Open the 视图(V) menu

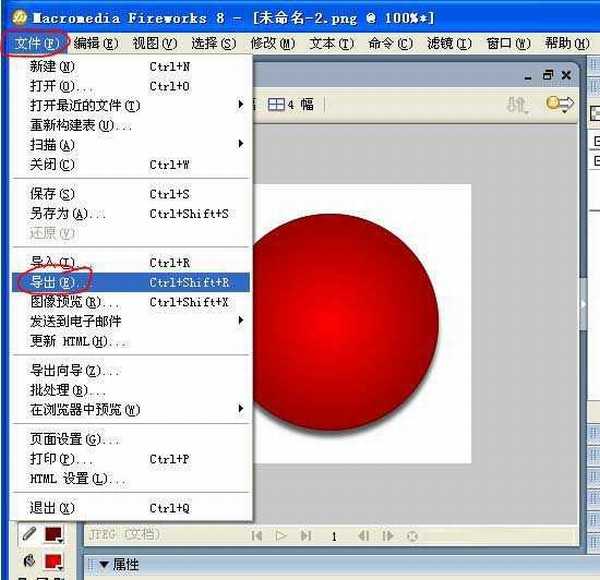point(155,44)
